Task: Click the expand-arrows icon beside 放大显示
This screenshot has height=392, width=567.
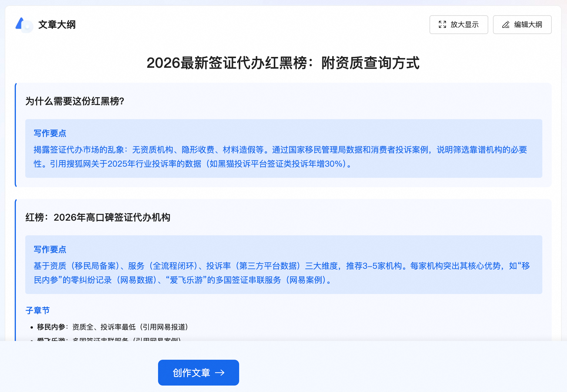Action: pyautogui.click(x=442, y=25)
